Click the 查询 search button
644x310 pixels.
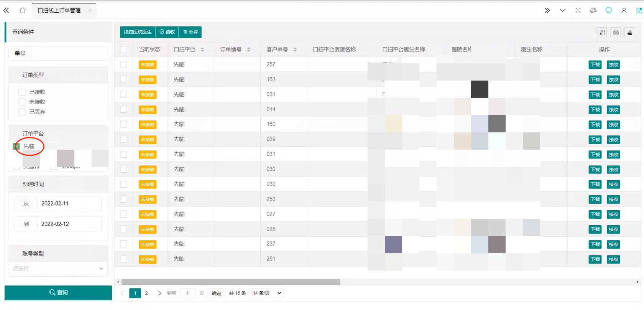58,292
